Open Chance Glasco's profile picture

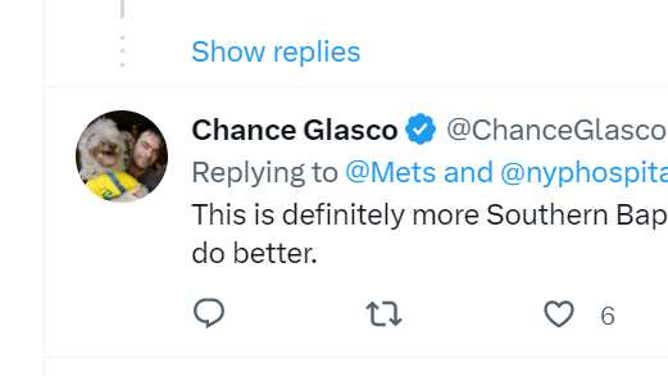[122, 155]
